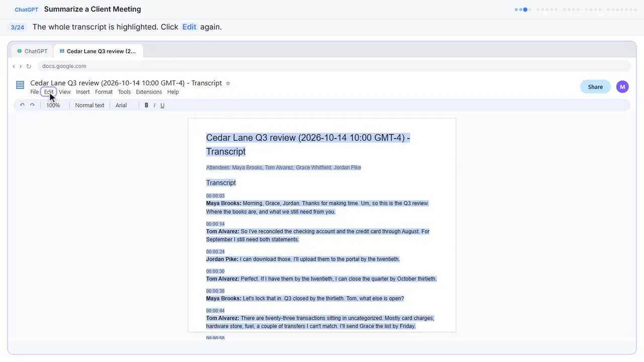Toggle underline formatting

[162, 105]
